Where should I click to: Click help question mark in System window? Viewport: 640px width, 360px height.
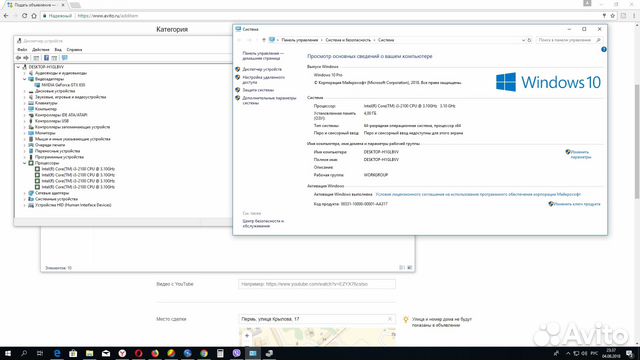coord(604,49)
